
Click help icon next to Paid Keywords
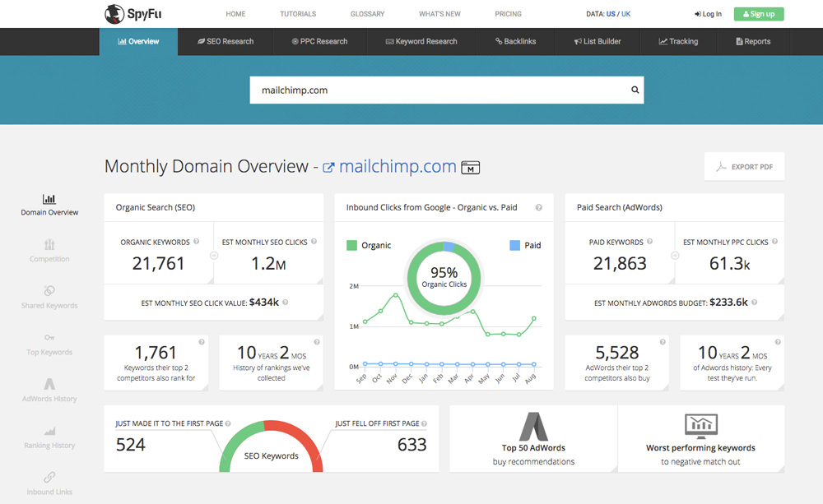click(x=650, y=241)
